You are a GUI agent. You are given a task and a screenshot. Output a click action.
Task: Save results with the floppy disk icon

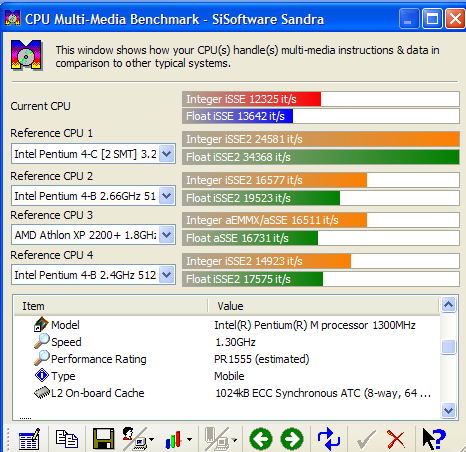103,439
